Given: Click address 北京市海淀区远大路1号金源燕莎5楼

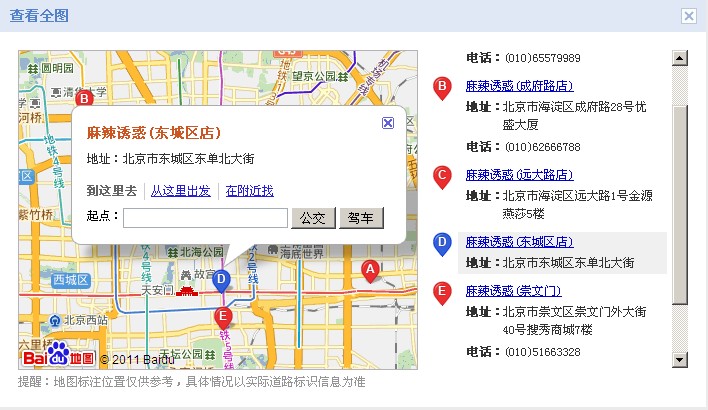Looking at the screenshot, I should (578, 205).
